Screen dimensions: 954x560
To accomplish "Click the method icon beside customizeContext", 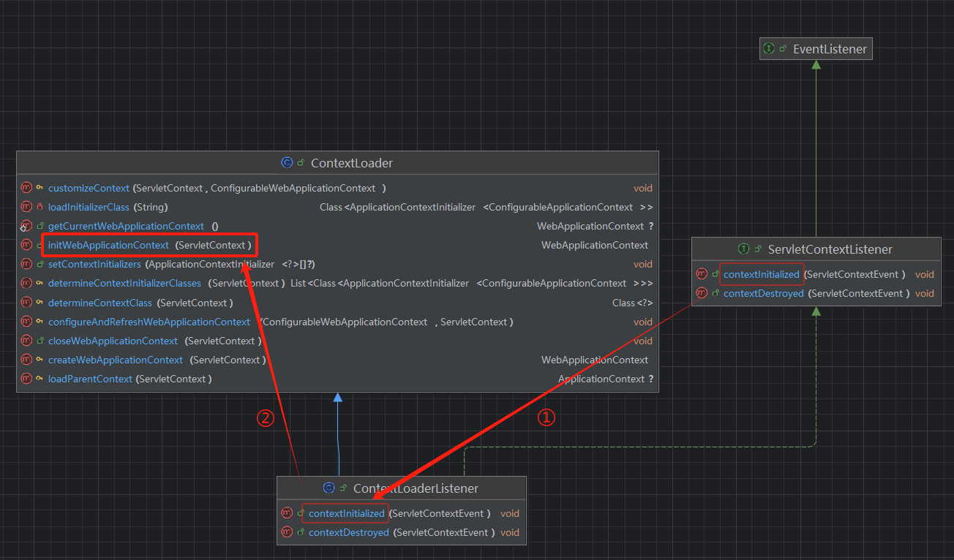I will (x=27, y=188).
